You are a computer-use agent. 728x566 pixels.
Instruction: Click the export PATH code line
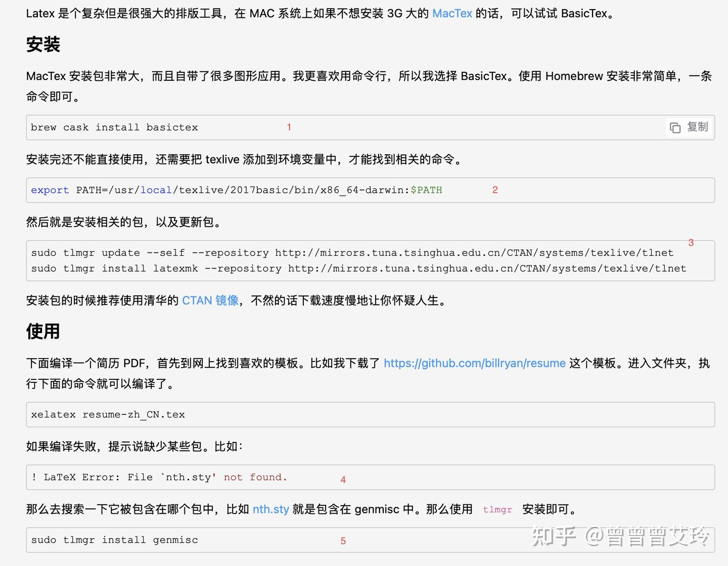point(237,190)
